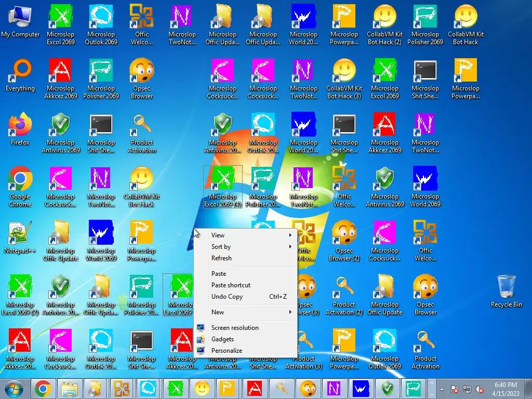This screenshot has width=532, height=399.
Task: Open the Action Center flag in the tray
Action: point(455,389)
